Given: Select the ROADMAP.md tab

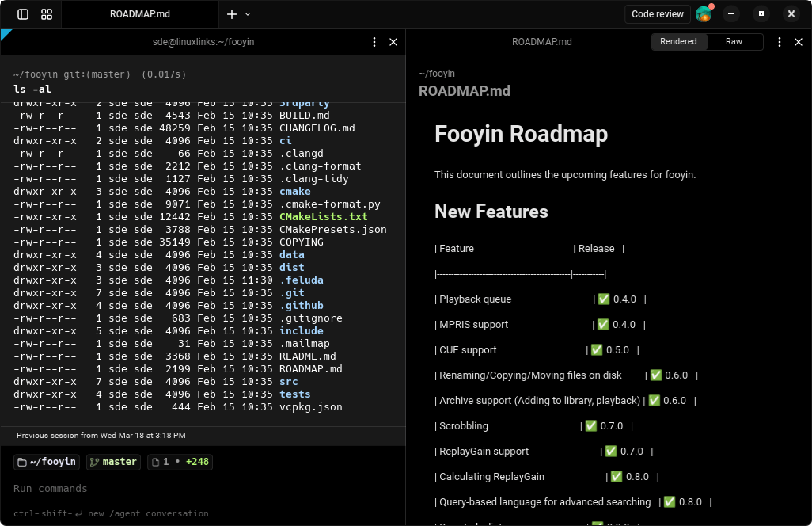Looking at the screenshot, I should coord(140,14).
